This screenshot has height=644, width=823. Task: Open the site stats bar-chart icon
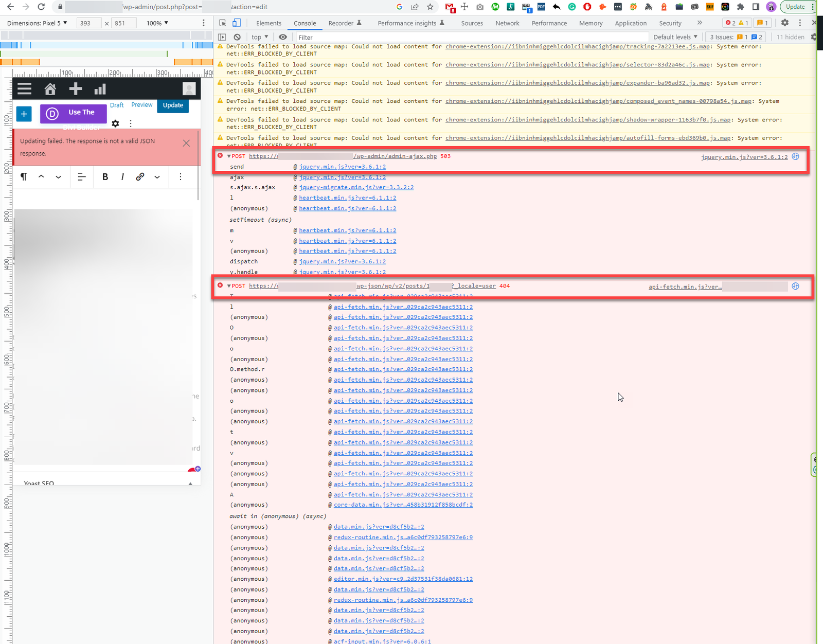click(x=100, y=88)
